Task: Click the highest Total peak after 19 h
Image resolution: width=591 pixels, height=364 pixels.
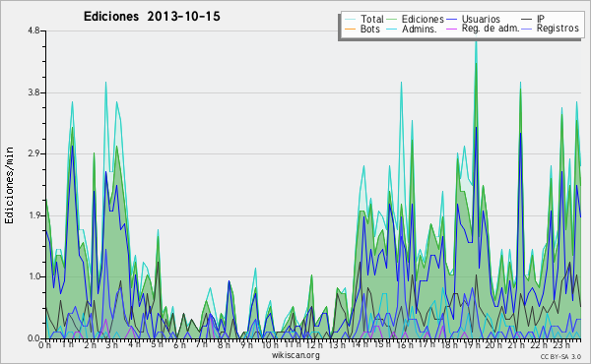Action: click(x=476, y=41)
